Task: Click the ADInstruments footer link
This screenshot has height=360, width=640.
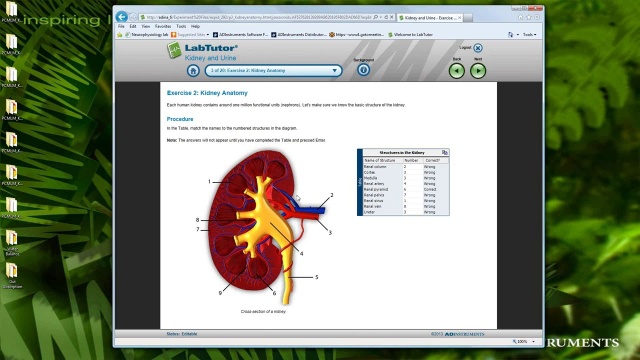Action: tap(464, 334)
